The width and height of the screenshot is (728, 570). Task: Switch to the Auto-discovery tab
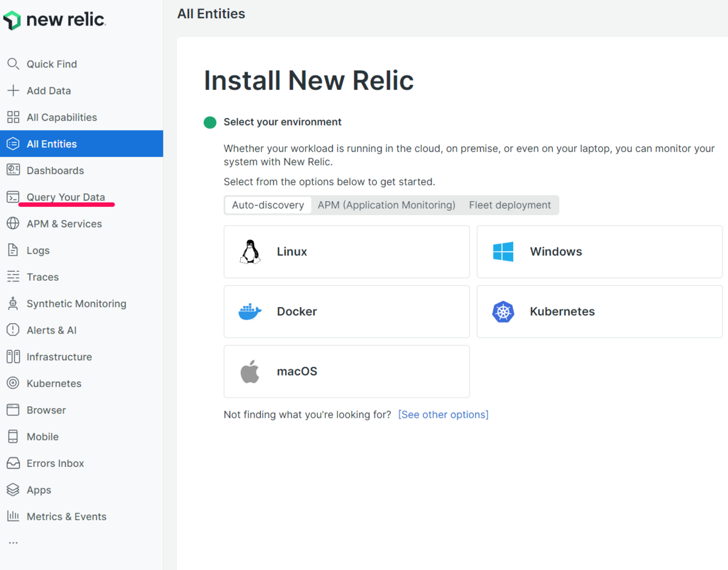[x=268, y=205]
